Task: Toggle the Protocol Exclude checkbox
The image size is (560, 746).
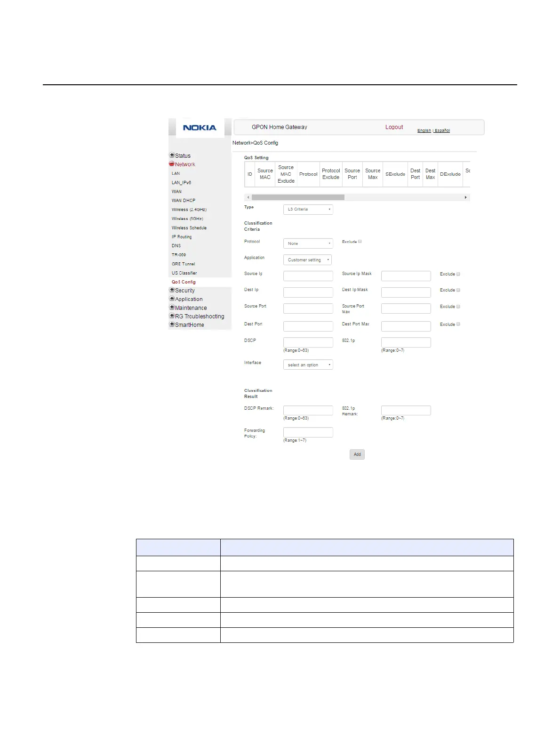Action: [360, 242]
